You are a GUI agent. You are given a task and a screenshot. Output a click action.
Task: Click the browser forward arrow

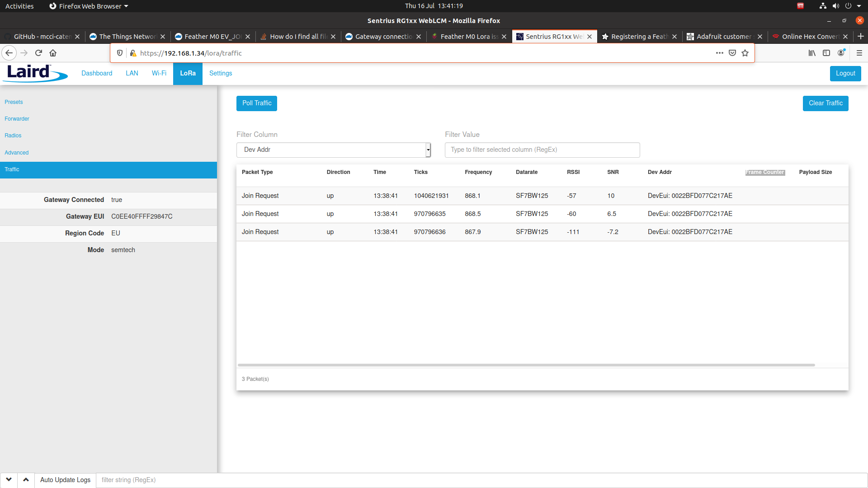point(24,53)
